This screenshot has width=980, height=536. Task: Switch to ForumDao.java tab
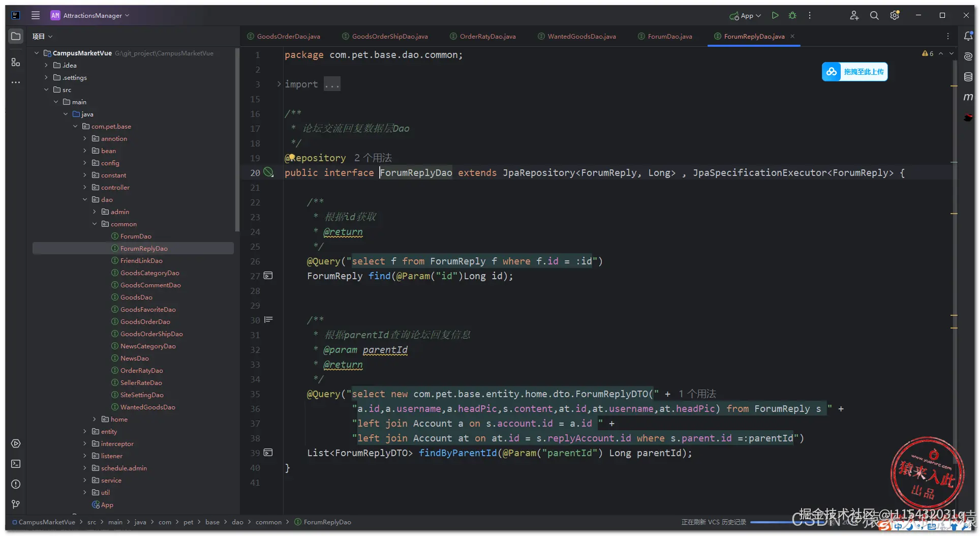click(665, 36)
